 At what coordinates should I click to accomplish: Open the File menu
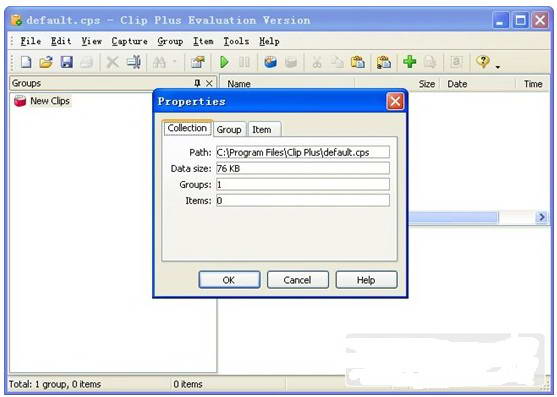(31, 41)
